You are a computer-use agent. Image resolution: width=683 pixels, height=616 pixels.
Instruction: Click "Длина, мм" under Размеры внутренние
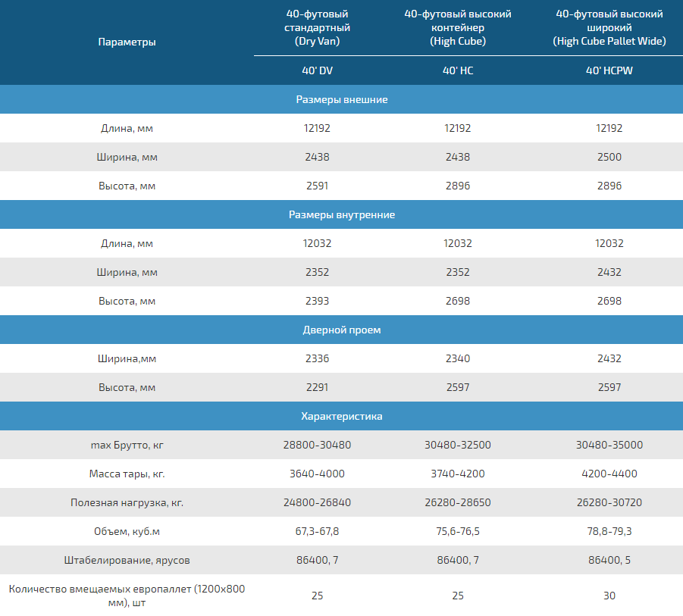127,243
